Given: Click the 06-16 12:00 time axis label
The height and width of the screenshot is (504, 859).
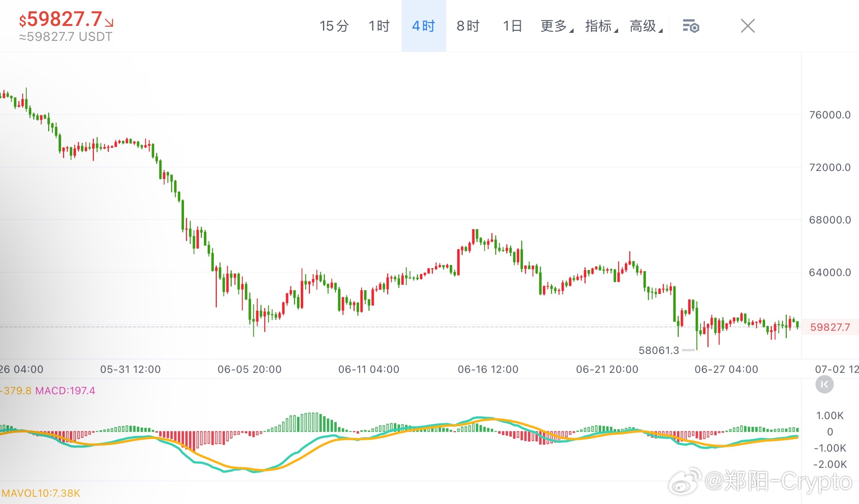Looking at the screenshot, I should pos(488,369).
